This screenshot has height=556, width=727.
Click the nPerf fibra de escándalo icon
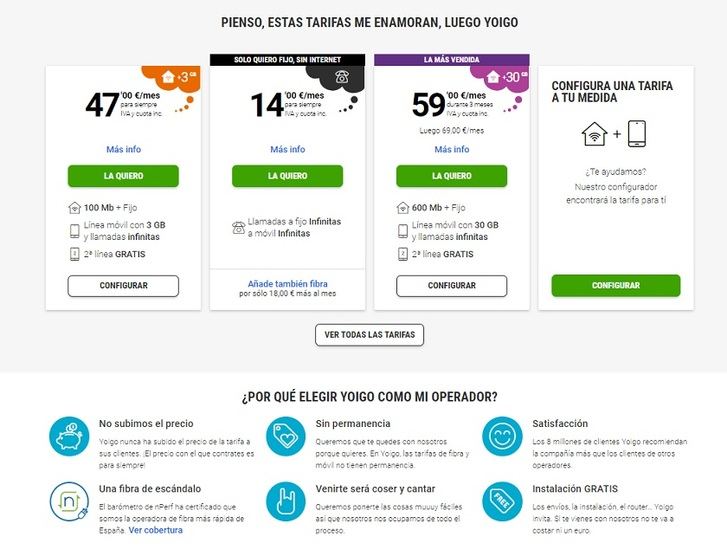69,502
